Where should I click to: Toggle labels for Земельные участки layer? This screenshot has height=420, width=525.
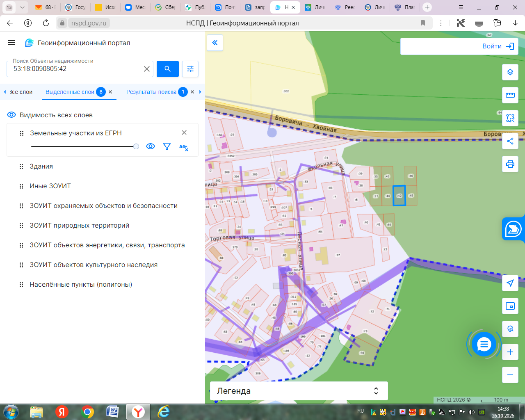click(x=183, y=147)
